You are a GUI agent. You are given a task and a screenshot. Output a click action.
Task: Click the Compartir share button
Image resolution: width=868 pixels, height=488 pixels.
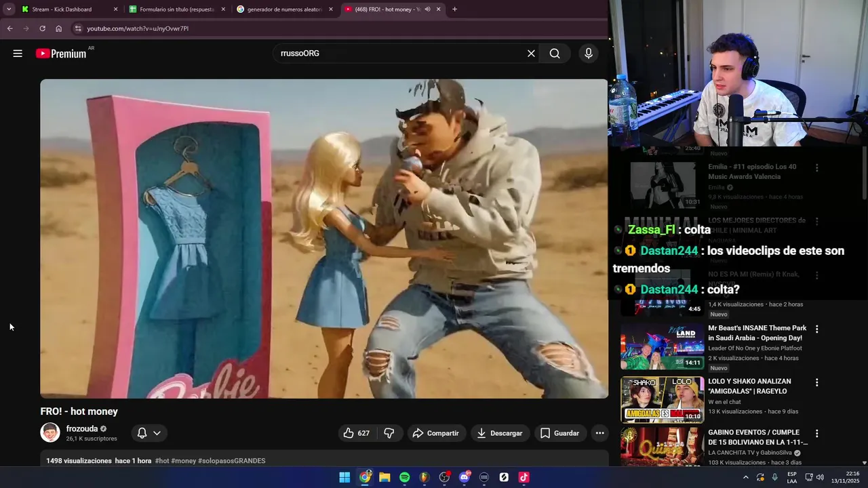coord(436,433)
